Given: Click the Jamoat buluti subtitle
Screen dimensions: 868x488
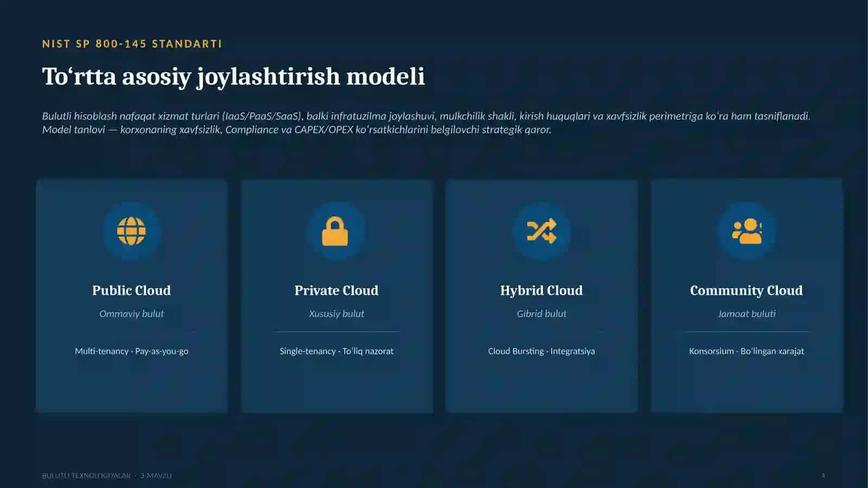Looking at the screenshot, I should point(746,314).
